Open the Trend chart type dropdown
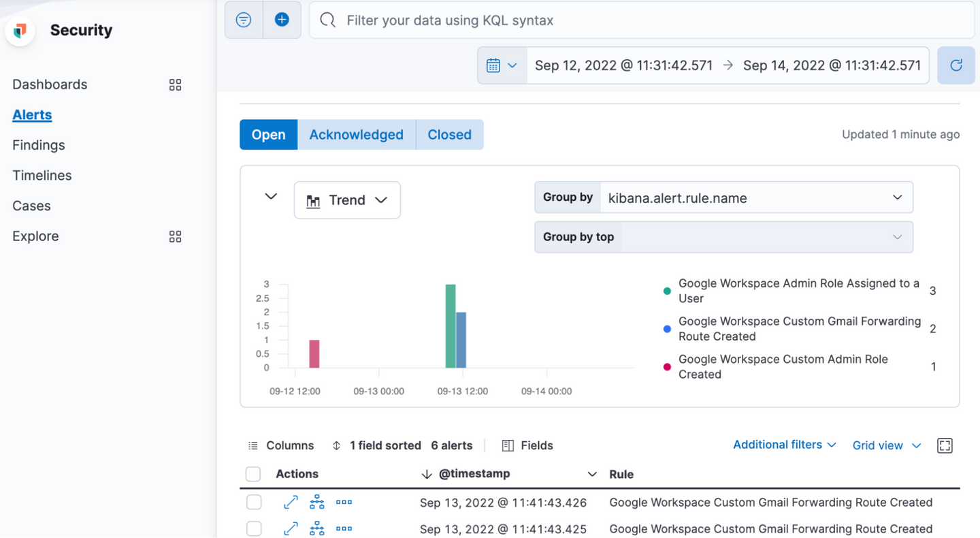Image resolution: width=980 pixels, height=538 pixels. coord(347,200)
